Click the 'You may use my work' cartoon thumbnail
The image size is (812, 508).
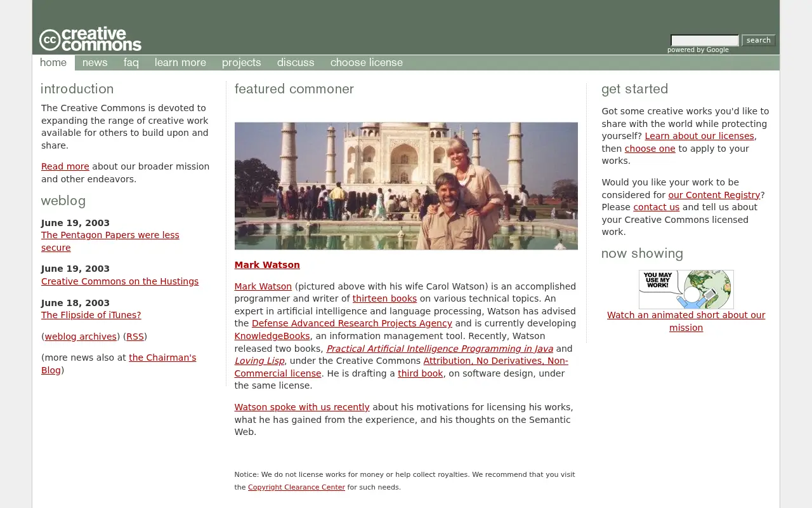686,290
